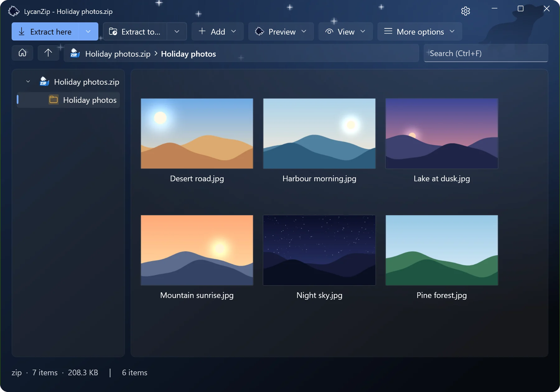Click the 208.3 KB size in status bar

83,372
